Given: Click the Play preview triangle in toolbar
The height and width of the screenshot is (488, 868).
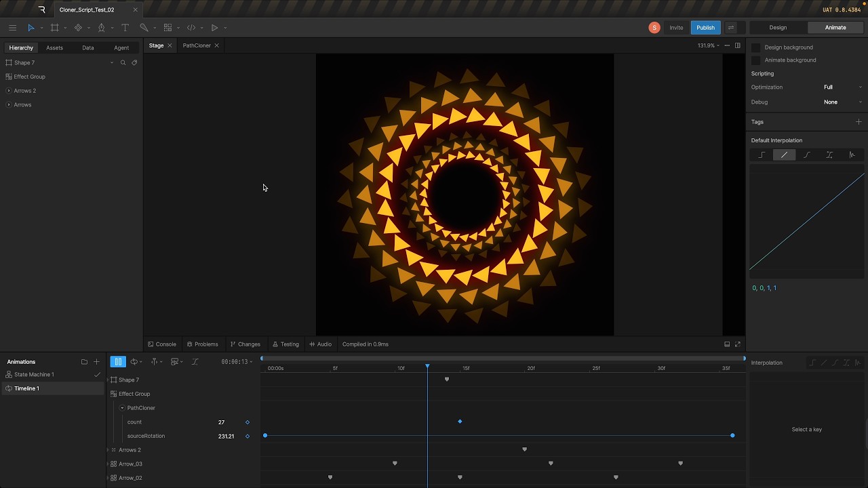Looking at the screenshot, I should pyautogui.click(x=214, y=28).
